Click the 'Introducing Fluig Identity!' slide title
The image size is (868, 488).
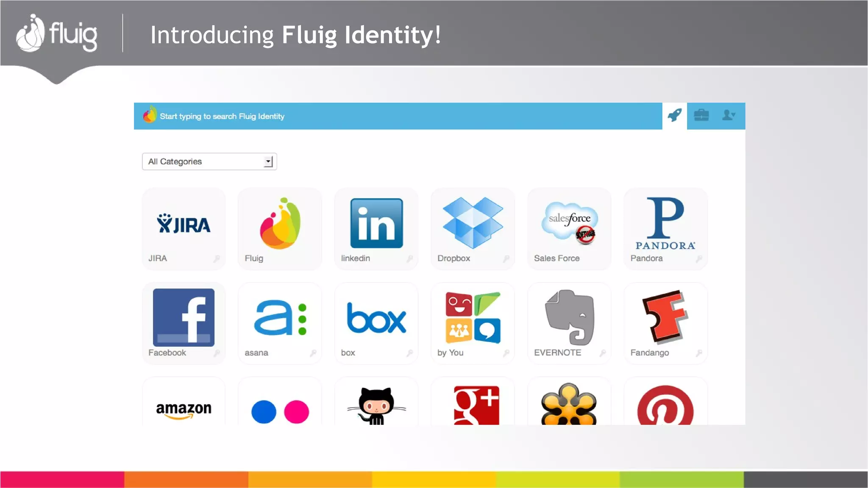pyautogui.click(x=296, y=35)
